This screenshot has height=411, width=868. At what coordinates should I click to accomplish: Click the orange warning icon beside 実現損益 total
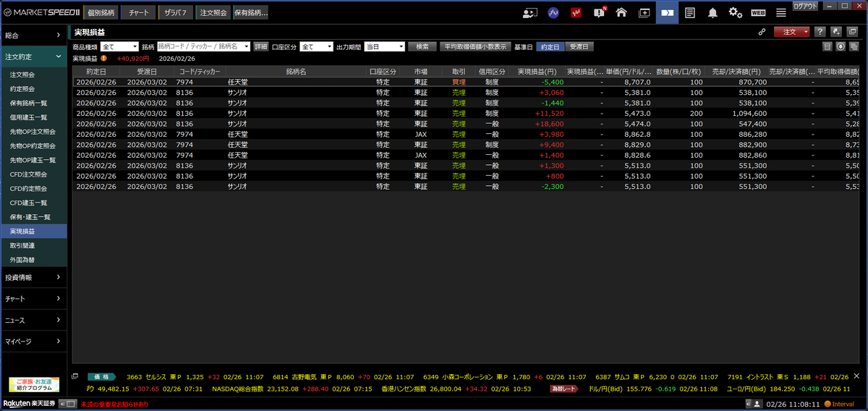coord(104,59)
